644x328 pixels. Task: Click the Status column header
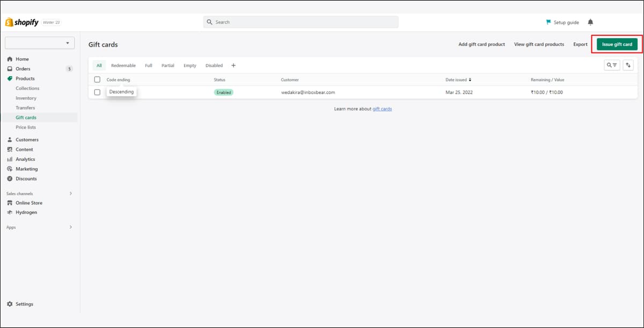click(x=220, y=80)
